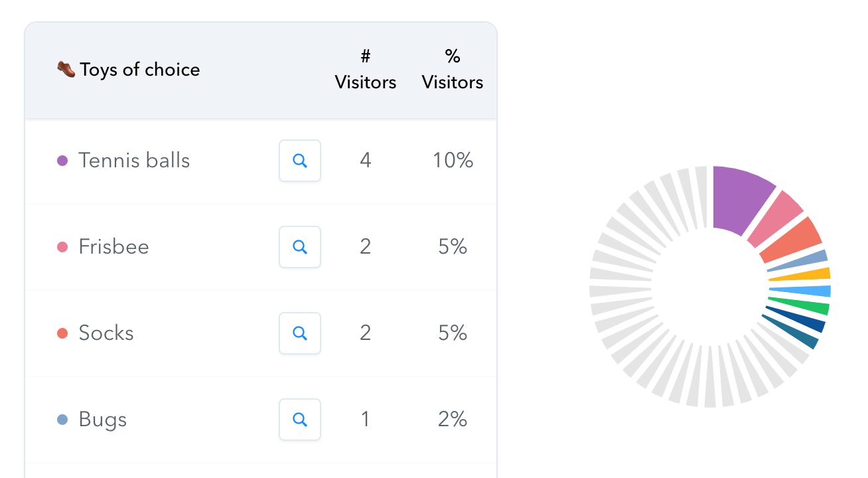Screen dimensions: 868x478
Task: Click the Toys of choice header
Action: pyautogui.click(x=140, y=70)
